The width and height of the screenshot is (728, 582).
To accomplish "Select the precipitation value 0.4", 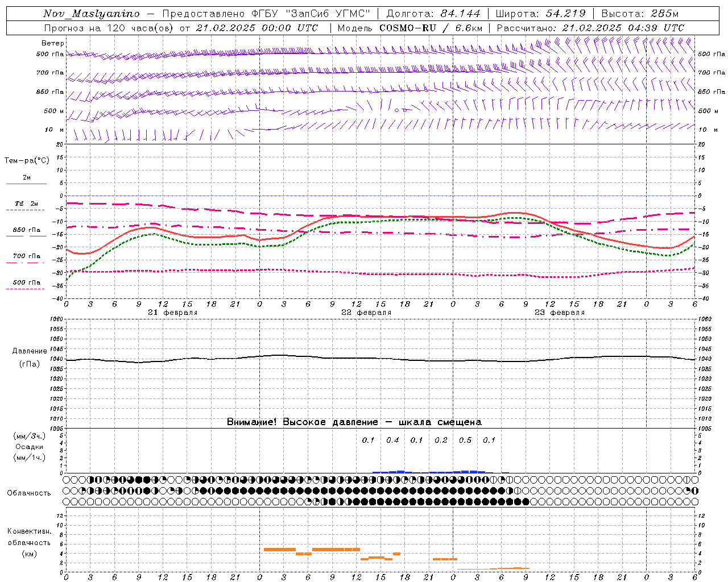I will 392,440.
